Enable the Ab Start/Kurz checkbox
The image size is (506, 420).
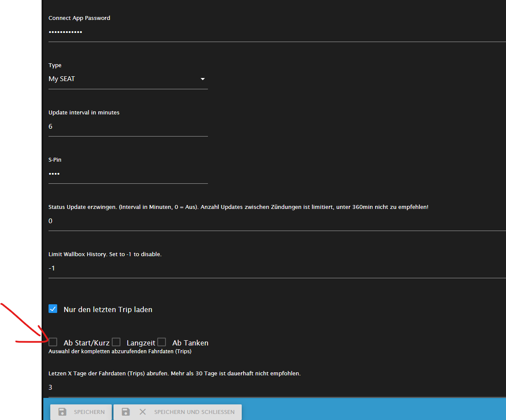pos(53,342)
